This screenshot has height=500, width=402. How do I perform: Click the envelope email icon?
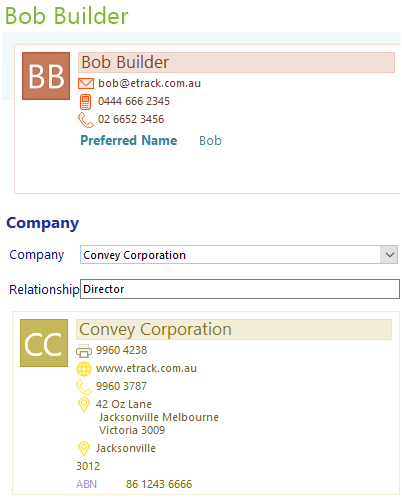[x=86, y=83]
